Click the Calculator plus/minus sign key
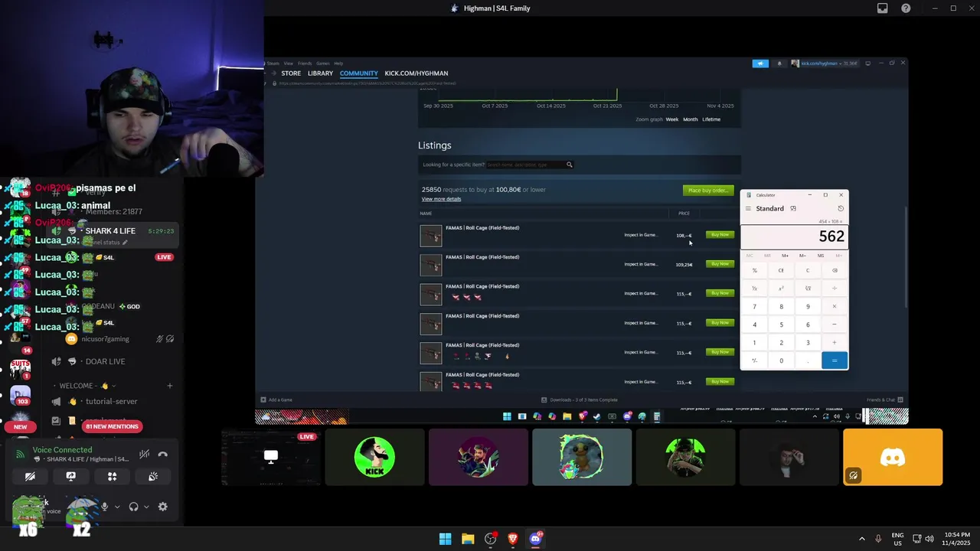This screenshot has width=980, height=551. pyautogui.click(x=754, y=360)
